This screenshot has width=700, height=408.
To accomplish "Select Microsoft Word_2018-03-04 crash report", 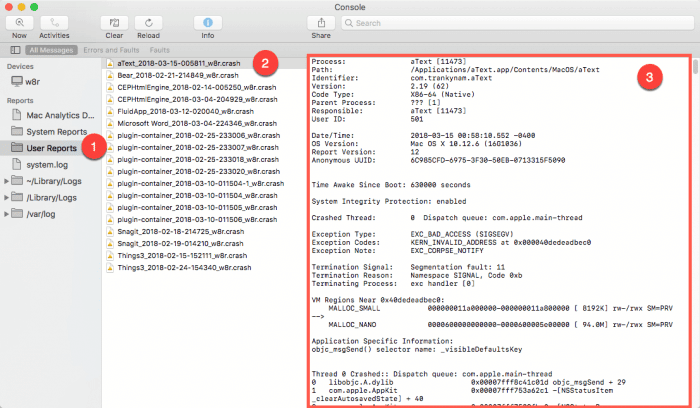I will click(x=197, y=124).
